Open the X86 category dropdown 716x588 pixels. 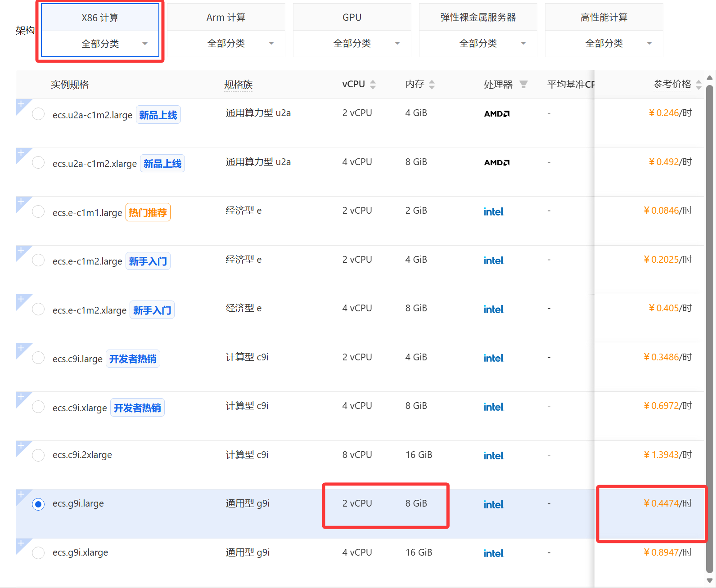point(100,44)
